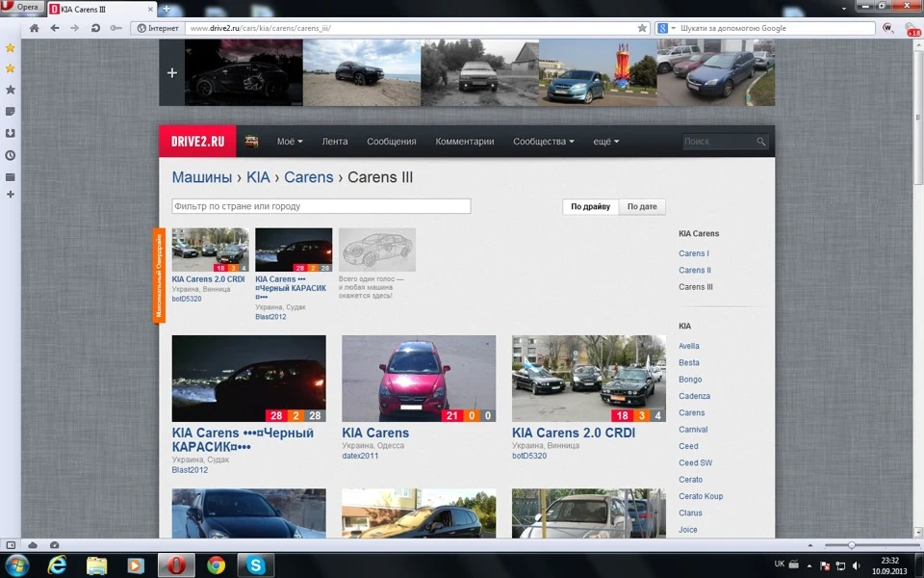Screen dimensions: 924x578
Task: Reload the page with the refresh icon
Action: [x=95, y=28]
